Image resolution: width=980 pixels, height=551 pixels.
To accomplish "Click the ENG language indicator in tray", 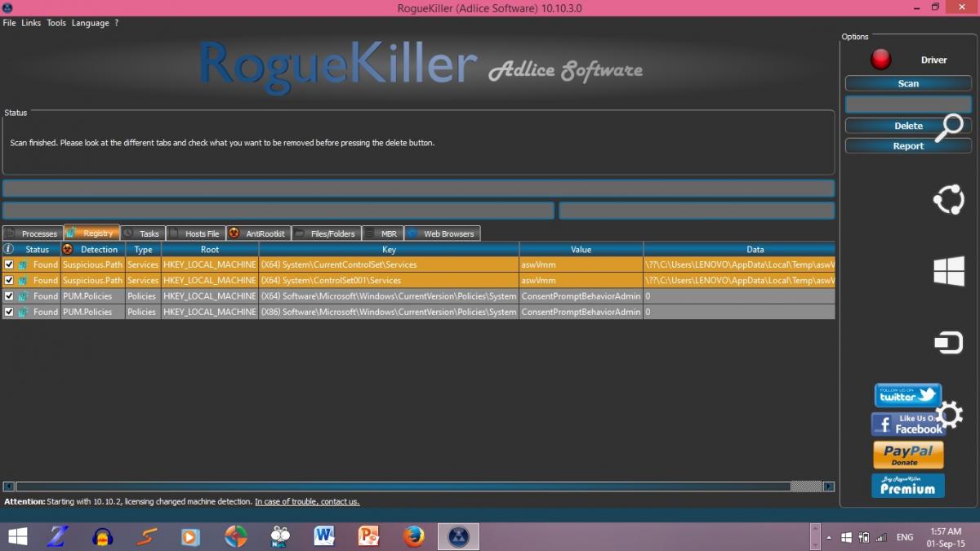I will (x=905, y=537).
